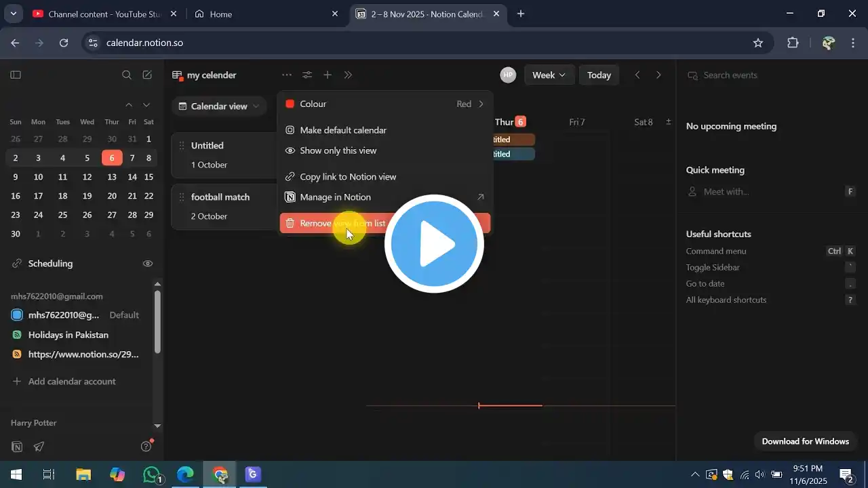
Task: Go back in the browser
Action: [16, 43]
